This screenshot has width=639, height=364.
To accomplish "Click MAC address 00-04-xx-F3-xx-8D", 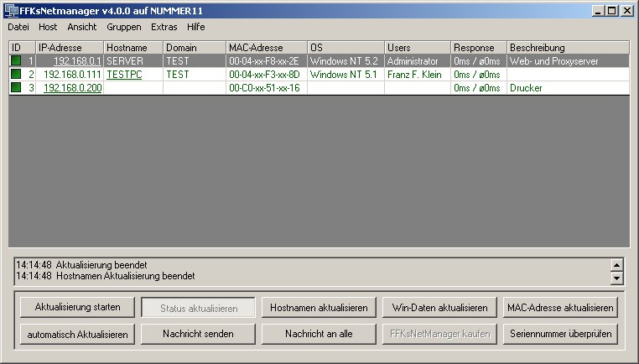I will coord(264,75).
